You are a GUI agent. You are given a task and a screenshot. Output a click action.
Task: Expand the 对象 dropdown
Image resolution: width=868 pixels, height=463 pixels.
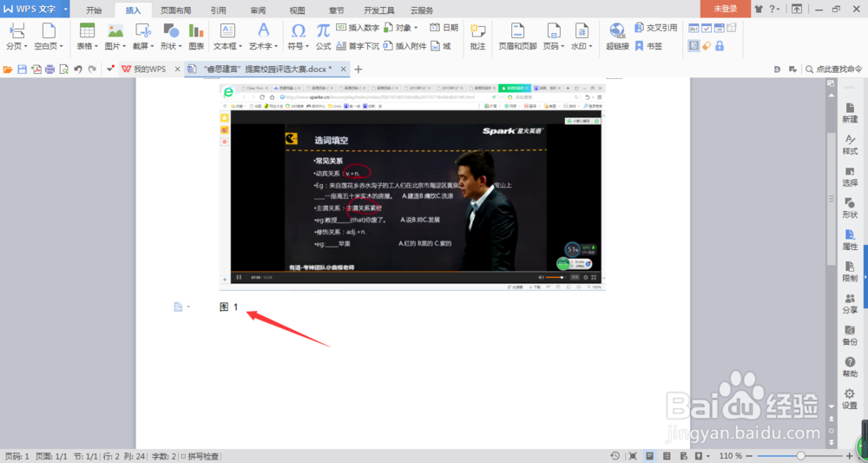(417, 28)
